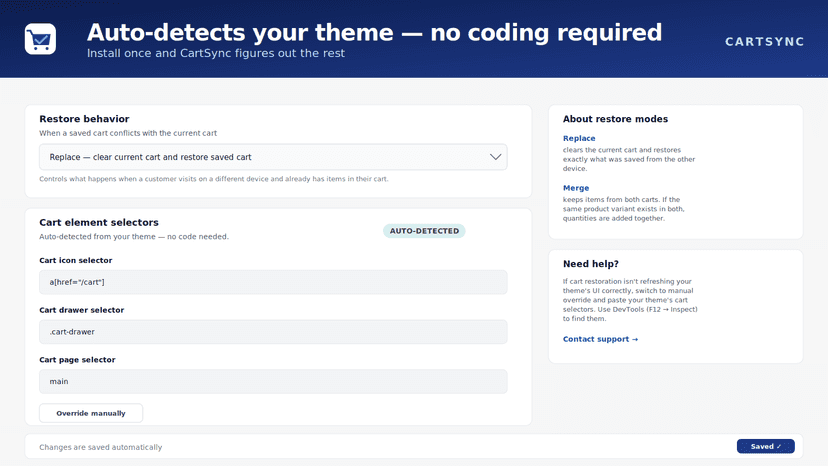Viewport: 828px width, 466px height.
Task: Click 'Install once and CartSync figures out' subtitle
Action: click(215, 53)
